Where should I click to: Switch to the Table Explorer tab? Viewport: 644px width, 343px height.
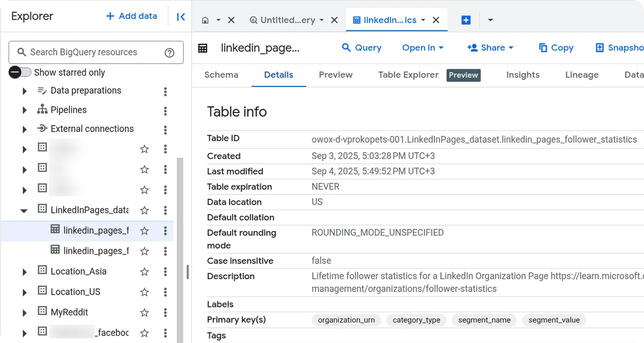click(408, 75)
